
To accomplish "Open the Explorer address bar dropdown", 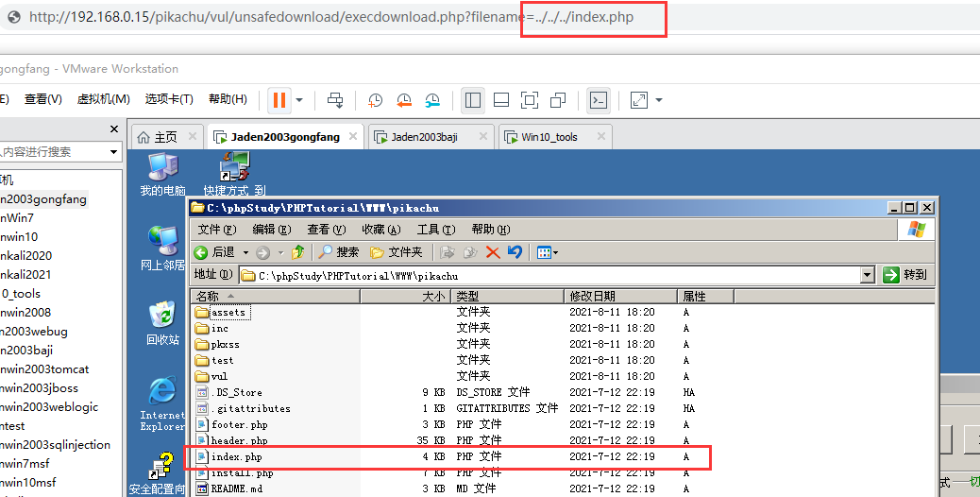I will pyautogui.click(x=867, y=275).
